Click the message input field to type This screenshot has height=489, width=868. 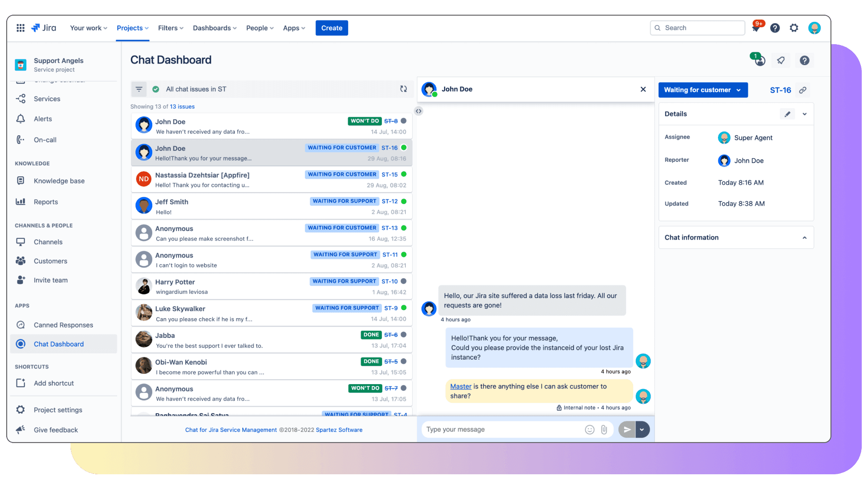tap(503, 429)
